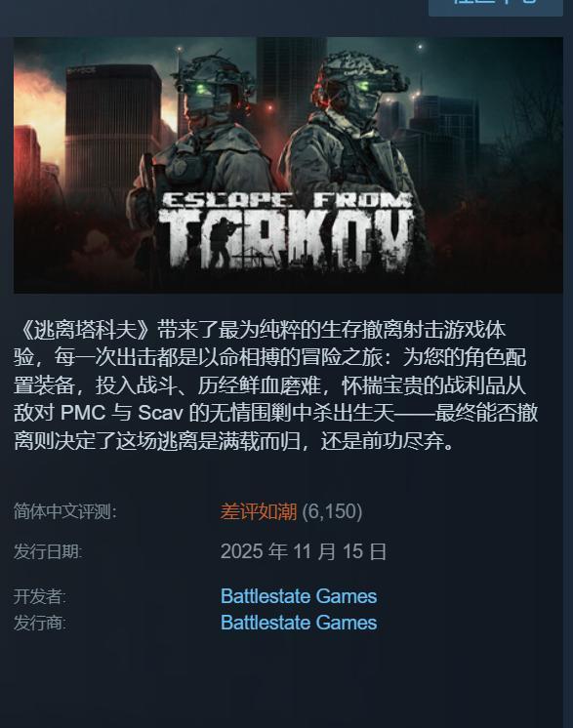The image size is (573, 728).
Task: Click the description's last line ending 前功尽弃
Action: pyautogui.click(x=234, y=441)
